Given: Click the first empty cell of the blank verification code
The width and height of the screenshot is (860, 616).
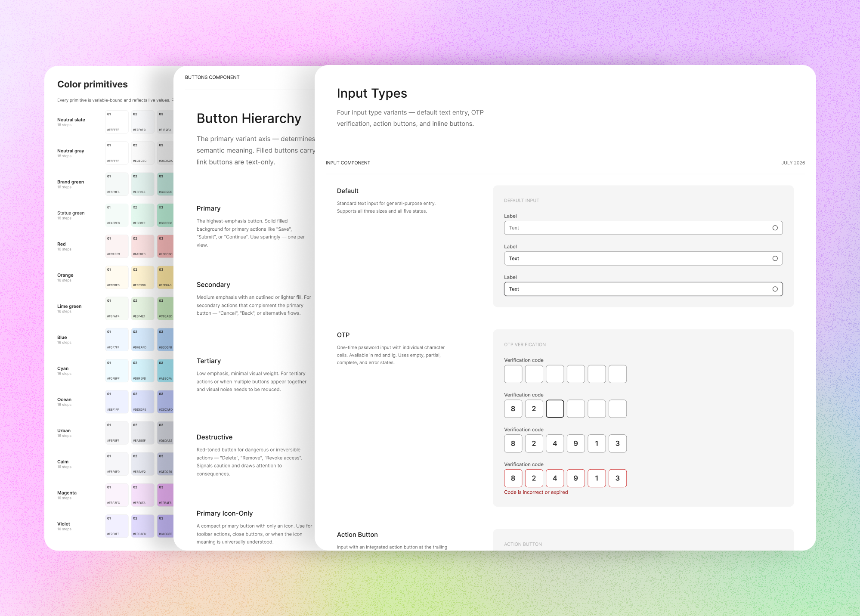Looking at the screenshot, I should tap(513, 374).
